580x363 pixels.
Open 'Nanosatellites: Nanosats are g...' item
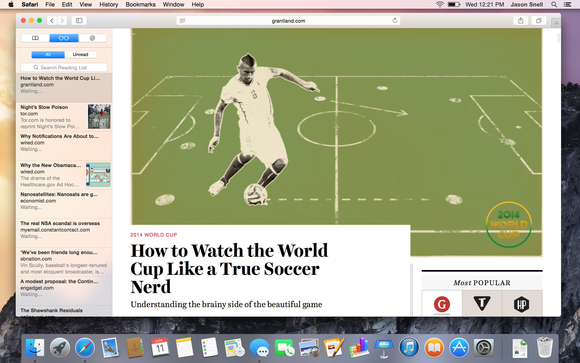pos(64,204)
